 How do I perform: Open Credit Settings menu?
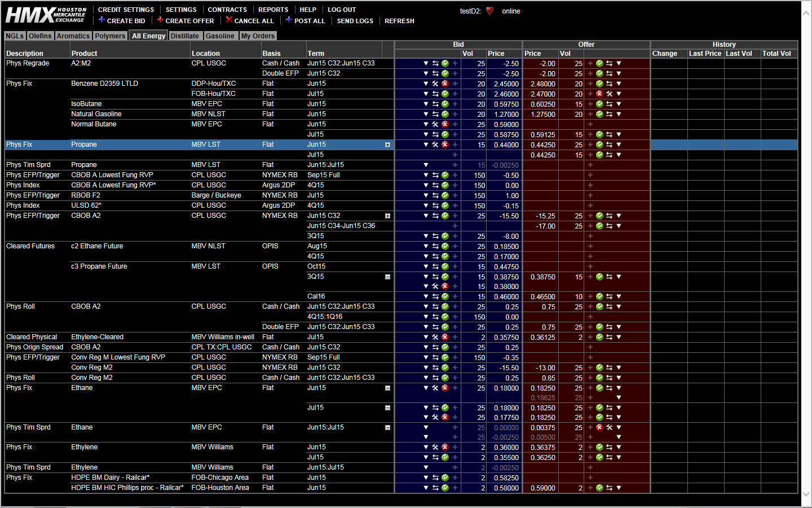point(126,10)
